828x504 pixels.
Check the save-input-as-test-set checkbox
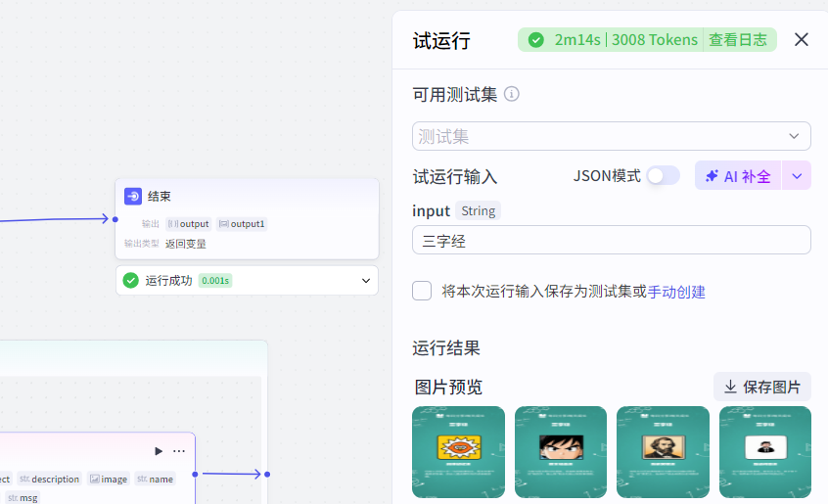(422, 291)
